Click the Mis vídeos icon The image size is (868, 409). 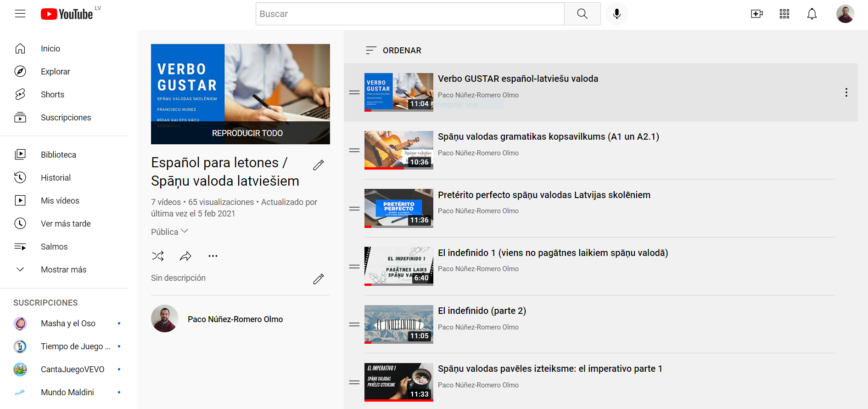point(20,200)
